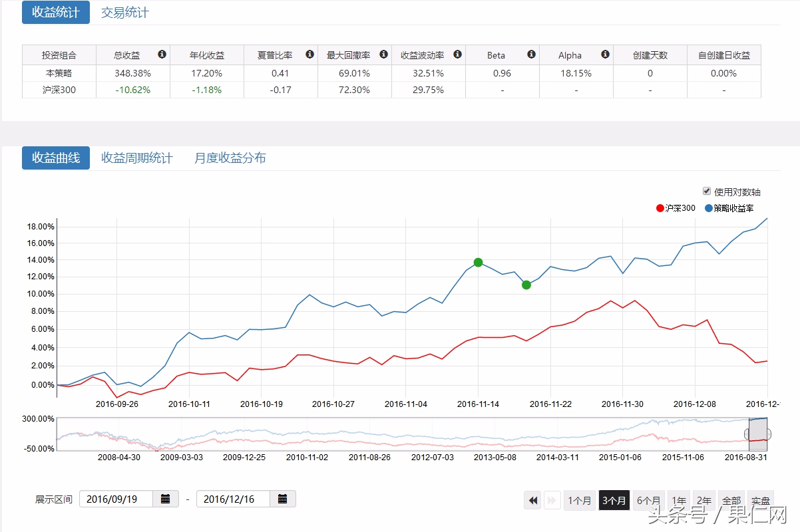Click the disabled forward double-arrow button
Screen dimensions: 800x532
(552, 500)
